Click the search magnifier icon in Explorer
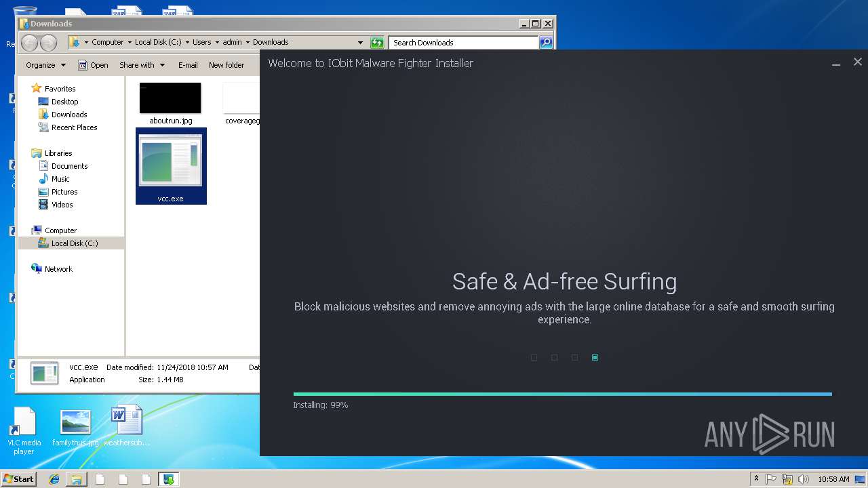Image resolution: width=868 pixels, height=488 pixels. [x=546, y=43]
